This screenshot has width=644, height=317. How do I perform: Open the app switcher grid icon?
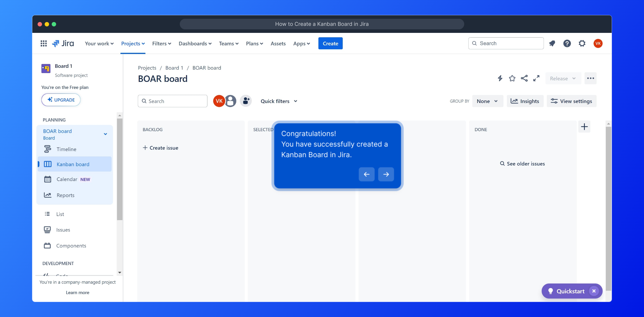tap(43, 43)
